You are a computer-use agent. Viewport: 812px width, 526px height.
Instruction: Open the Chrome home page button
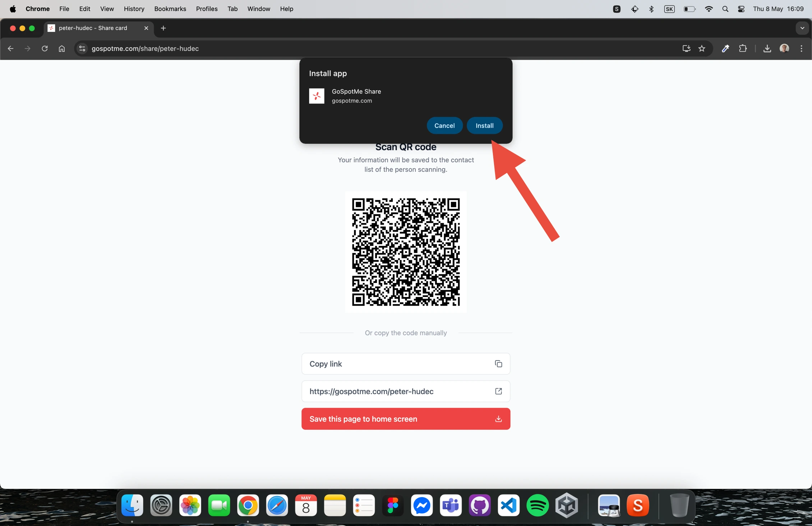coord(62,49)
